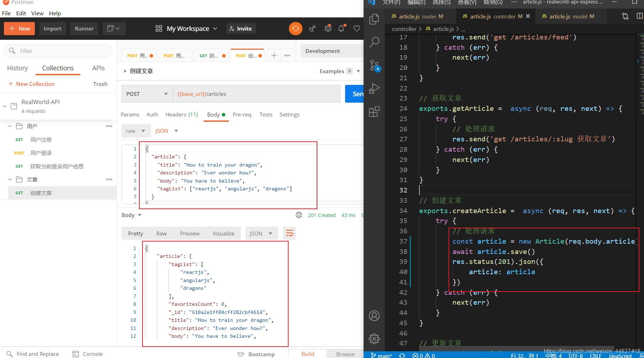The height and width of the screenshot is (358, 644).
Task: Collapse the 用户 folder
Action: (x=10, y=126)
